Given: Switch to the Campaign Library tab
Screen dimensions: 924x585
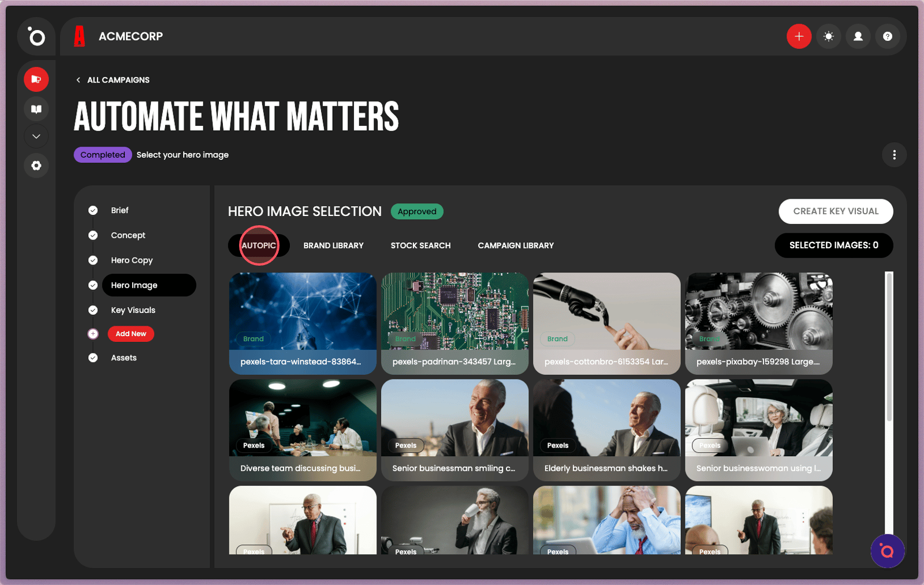Looking at the screenshot, I should tap(516, 245).
